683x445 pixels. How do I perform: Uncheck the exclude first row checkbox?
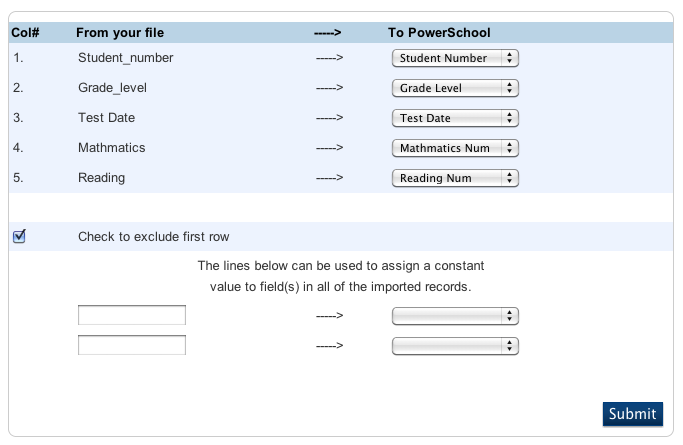coord(19,236)
